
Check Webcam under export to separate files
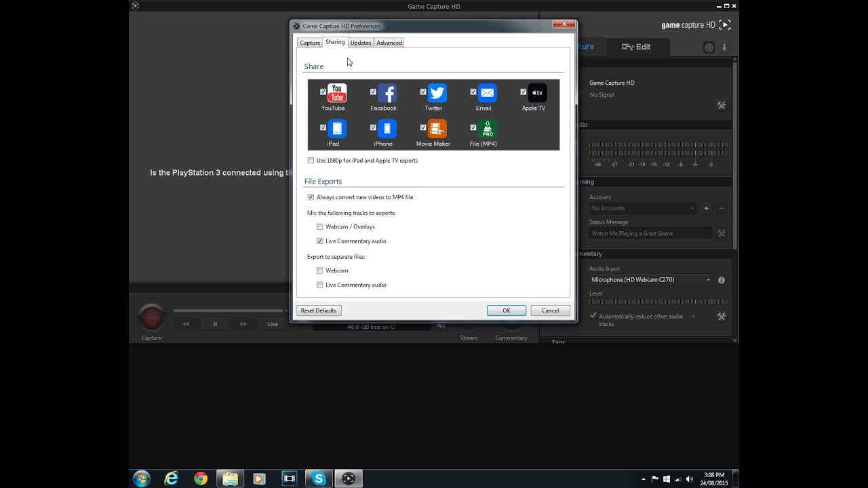click(x=320, y=270)
